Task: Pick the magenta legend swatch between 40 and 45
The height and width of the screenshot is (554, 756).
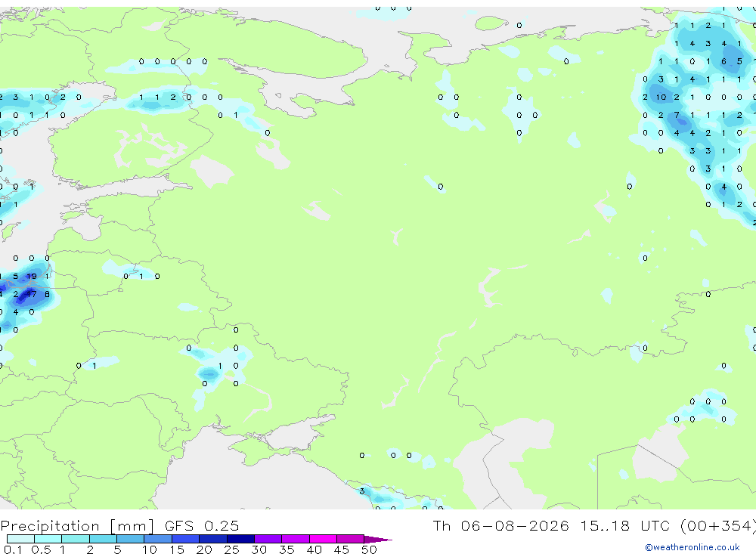Action: pyautogui.click(x=323, y=539)
